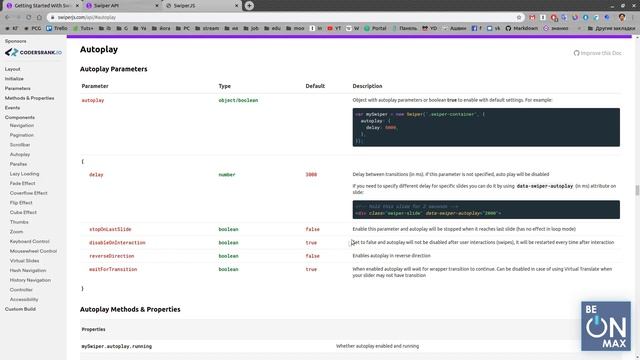The width and height of the screenshot is (640, 360).
Task: Open Scrollbar component docs
Action: 20,145
